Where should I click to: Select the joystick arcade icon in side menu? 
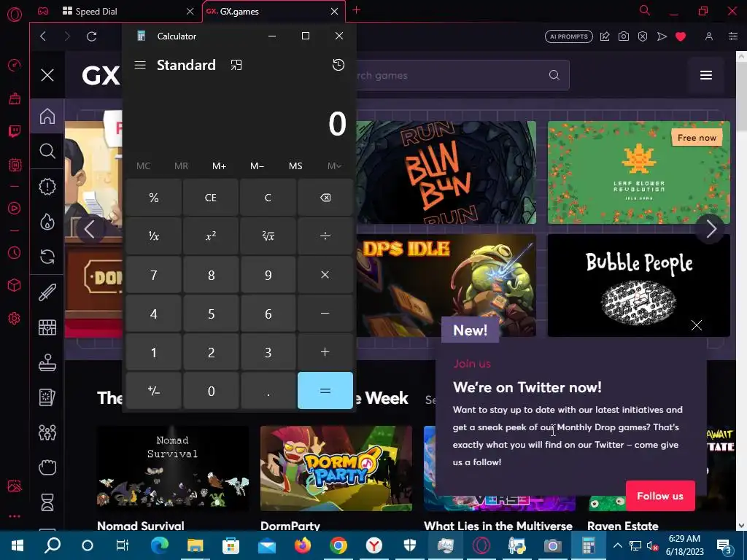coord(47,363)
